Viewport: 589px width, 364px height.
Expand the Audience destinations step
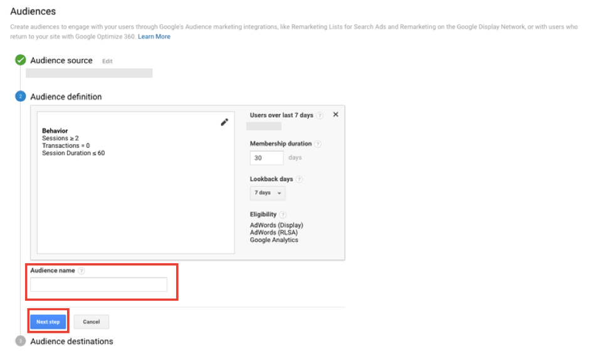pos(71,341)
